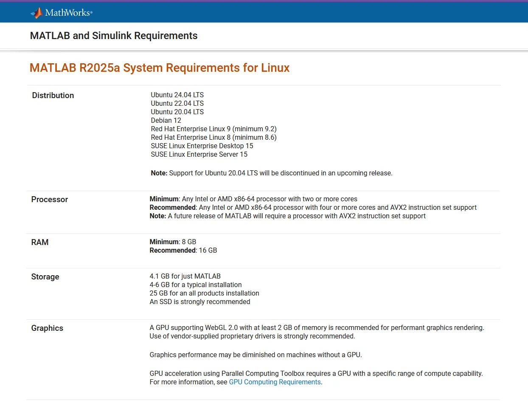Image resolution: width=528 pixels, height=420 pixels.
Task: Click the note about Ubuntu 20.04 support being discontinued
Action: pyautogui.click(x=272, y=173)
